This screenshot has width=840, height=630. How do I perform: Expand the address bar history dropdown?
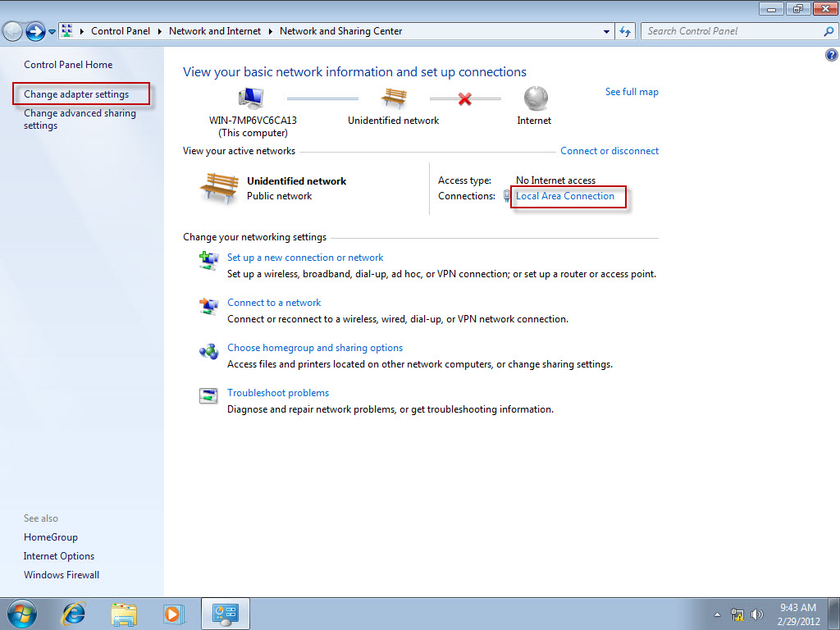606,30
